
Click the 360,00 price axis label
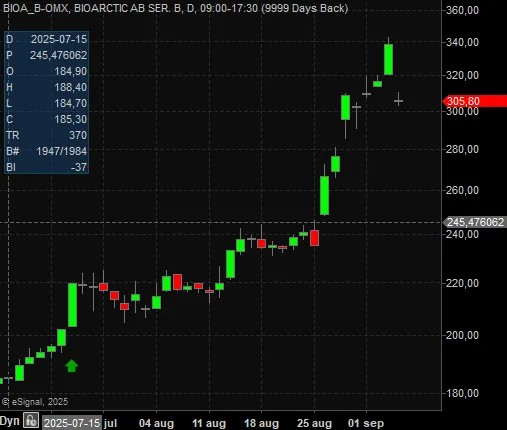[463, 10]
